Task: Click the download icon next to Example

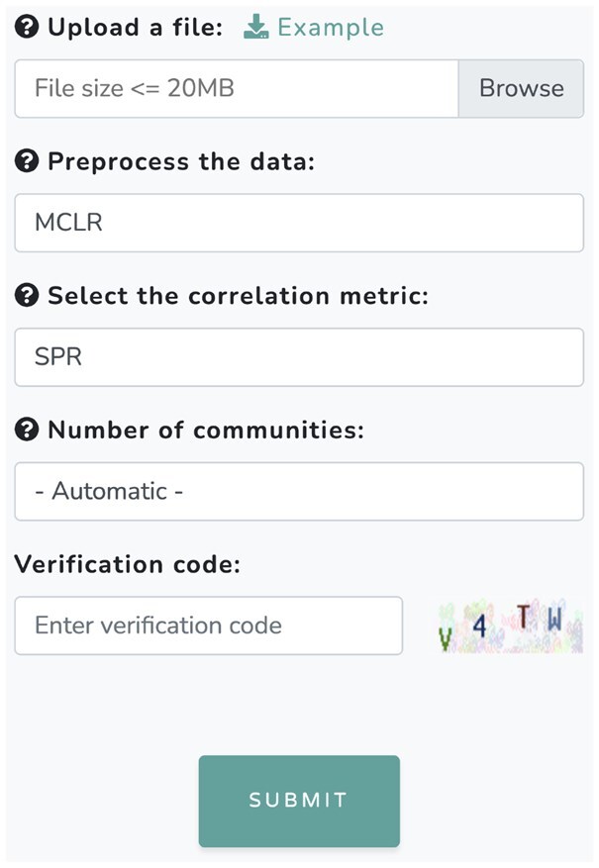Action: coord(256,28)
